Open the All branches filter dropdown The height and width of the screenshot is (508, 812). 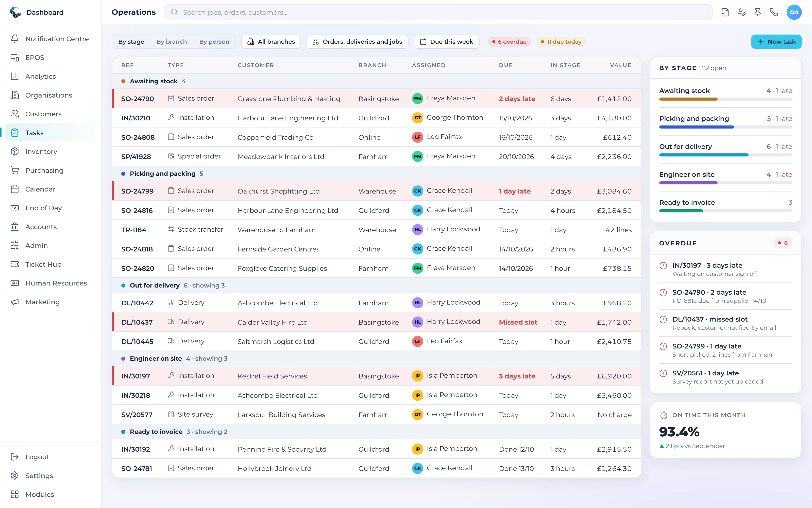click(271, 42)
